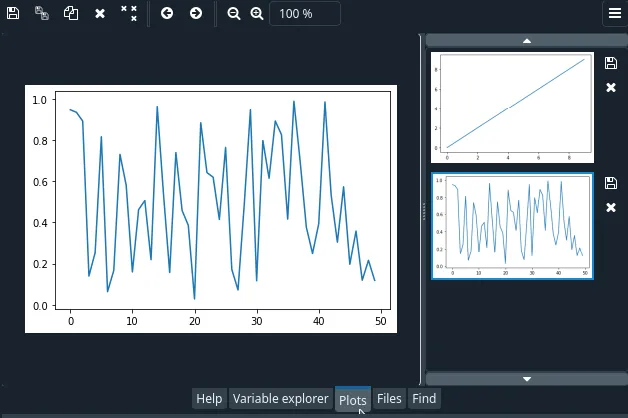
Task: Remove the current plot with the X icon
Action: pos(100,14)
